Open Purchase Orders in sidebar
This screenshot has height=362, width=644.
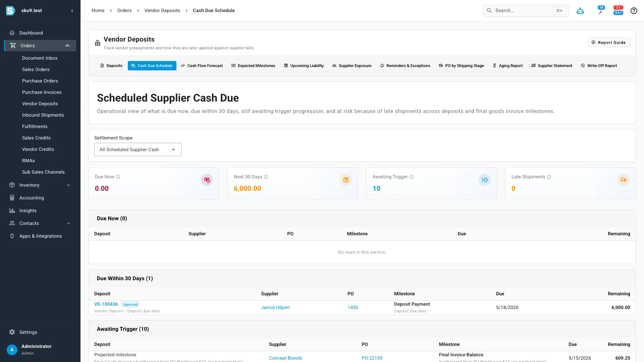[40, 81]
